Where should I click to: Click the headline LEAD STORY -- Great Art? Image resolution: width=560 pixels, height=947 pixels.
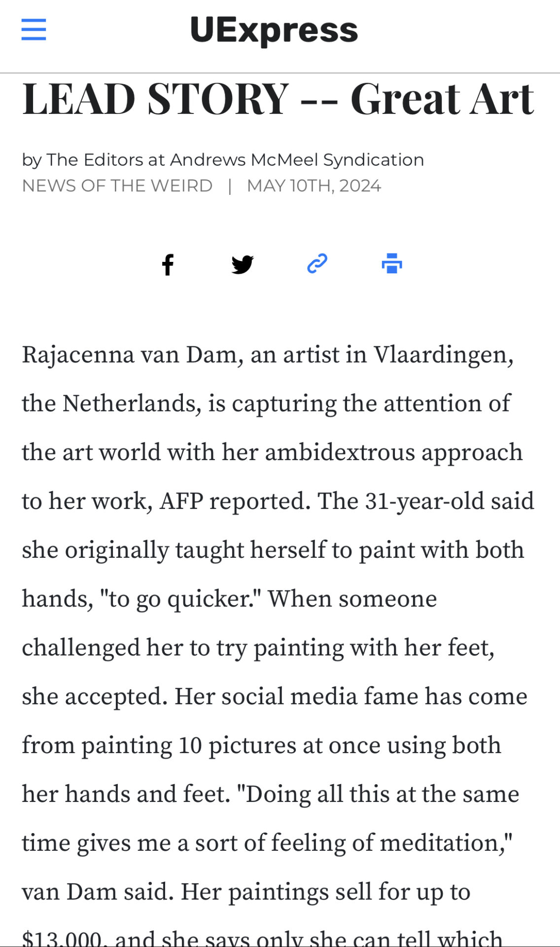pos(278,99)
